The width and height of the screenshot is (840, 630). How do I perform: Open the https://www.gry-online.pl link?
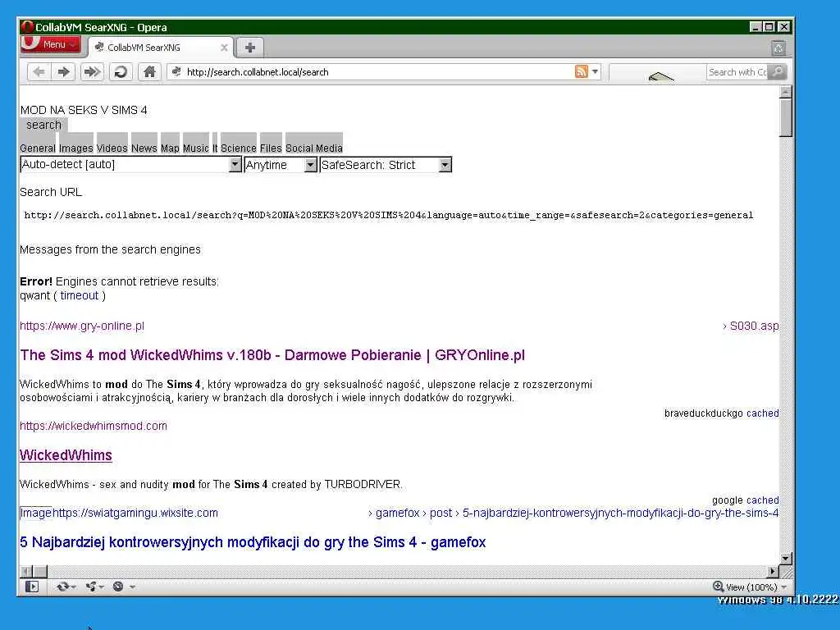82,326
